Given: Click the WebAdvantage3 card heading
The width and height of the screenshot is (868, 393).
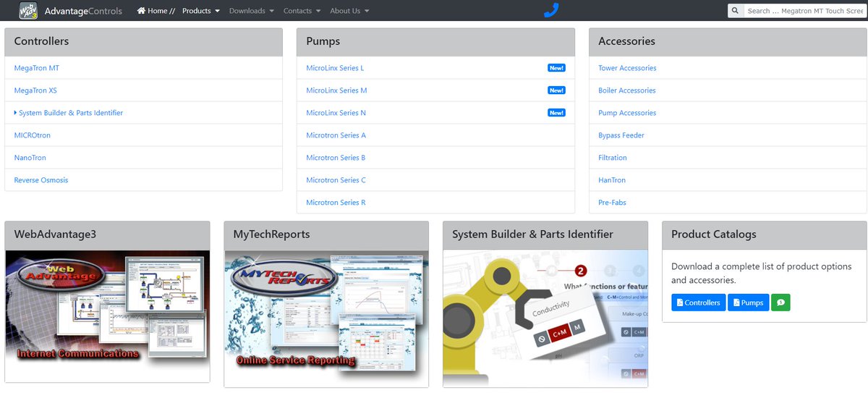Looking at the screenshot, I should (107, 235).
